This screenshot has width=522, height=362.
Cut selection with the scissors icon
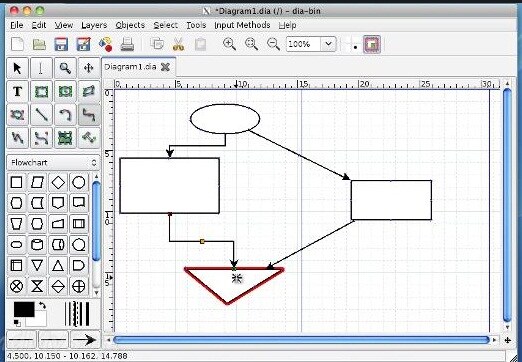click(x=179, y=44)
